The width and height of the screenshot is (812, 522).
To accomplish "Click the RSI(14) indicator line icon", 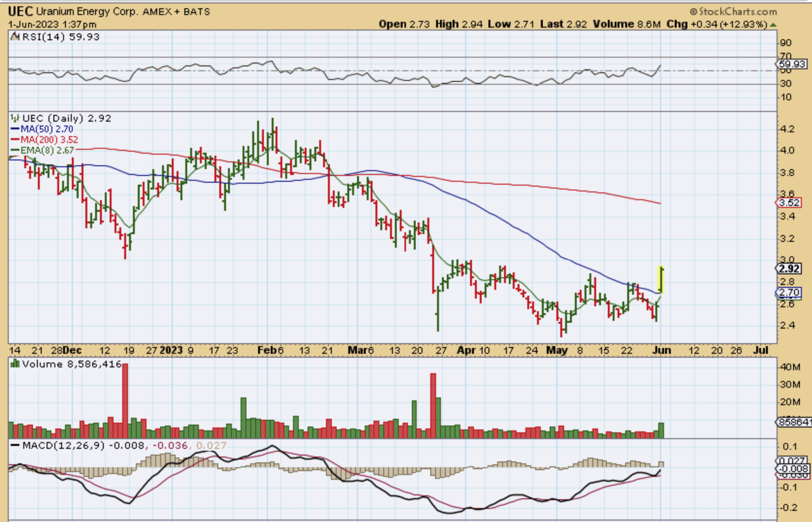I will 15,37.
